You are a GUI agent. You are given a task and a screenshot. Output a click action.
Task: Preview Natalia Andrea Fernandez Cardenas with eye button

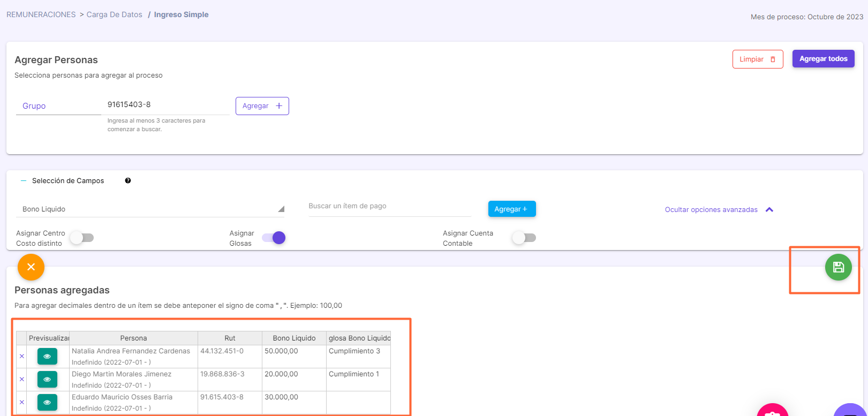click(47, 356)
